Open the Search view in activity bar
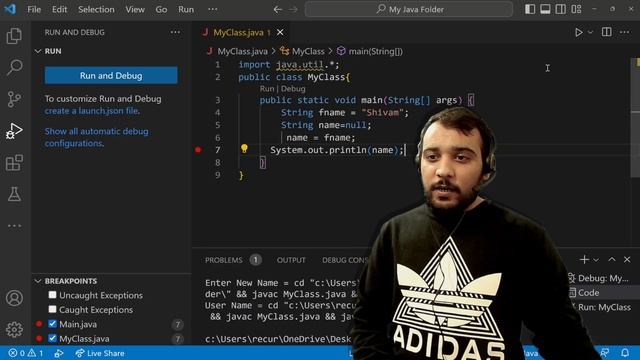Viewport: 640px width, 360px height. pyautogui.click(x=14, y=67)
